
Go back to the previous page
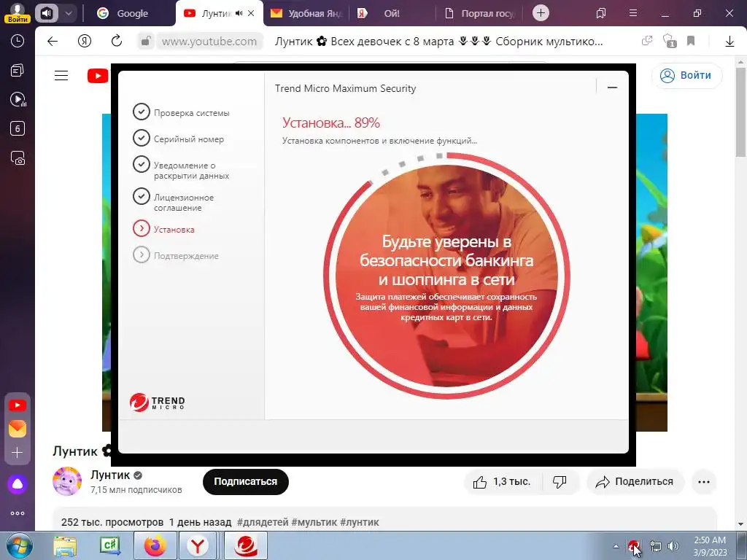[53, 42]
